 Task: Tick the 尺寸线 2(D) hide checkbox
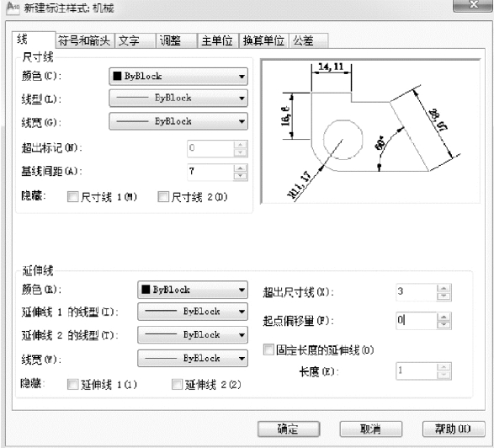tap(163, 197)
